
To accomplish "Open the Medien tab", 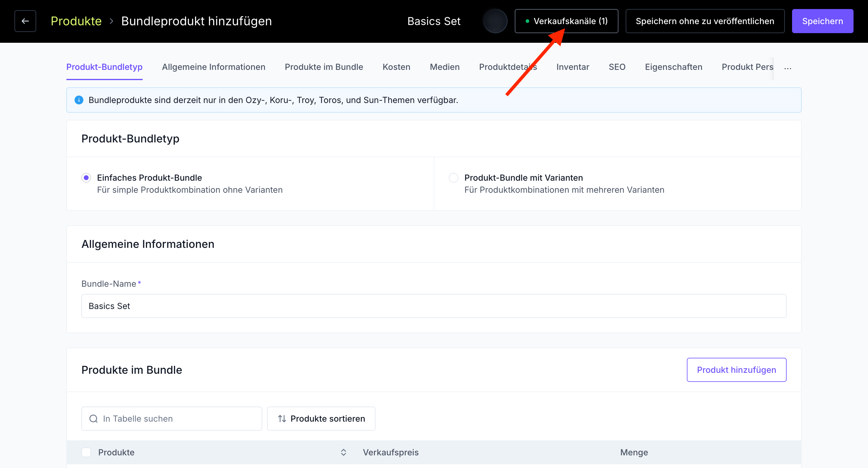I will pos(445,67).
